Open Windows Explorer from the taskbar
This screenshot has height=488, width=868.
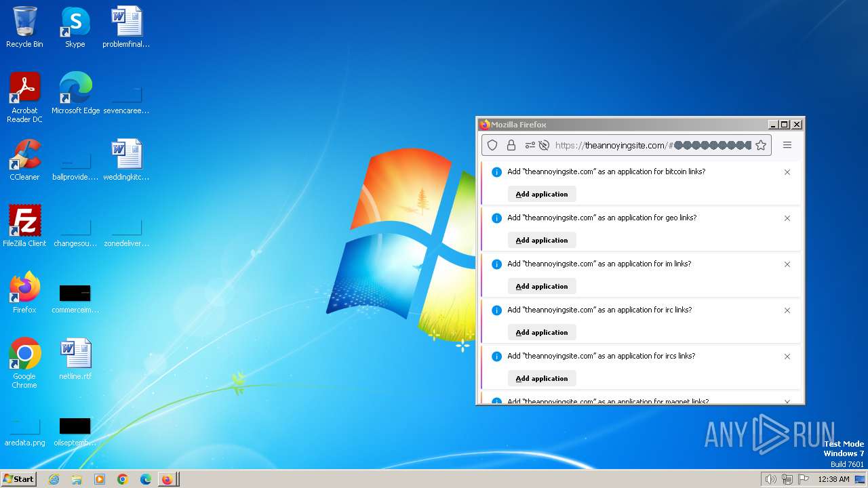[x=77, y=479]
